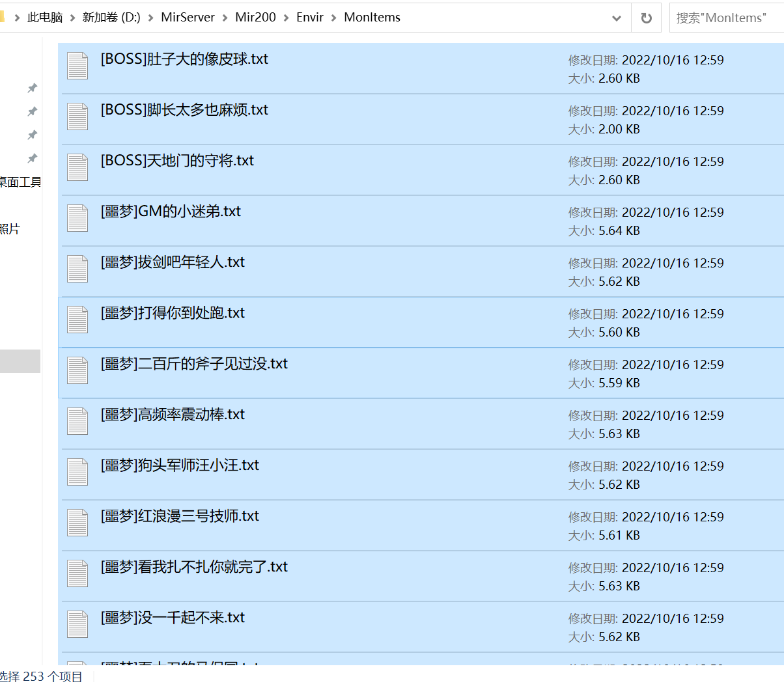The width and height of the screenshot is (784, 688).
Task: Select file name [BOSS]天地门的守将.txt
Action: pyautogui.click(x=177, y=161)
